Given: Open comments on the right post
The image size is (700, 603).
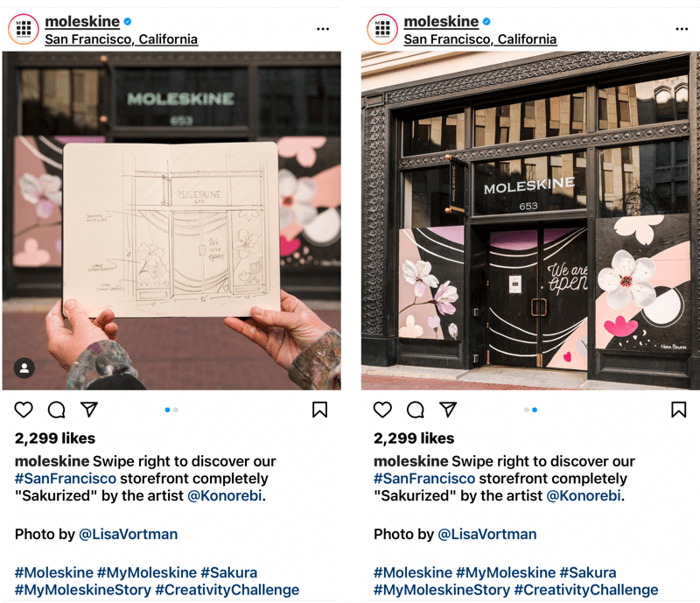Looking at the screenshot, I should (x=416, y=410).
